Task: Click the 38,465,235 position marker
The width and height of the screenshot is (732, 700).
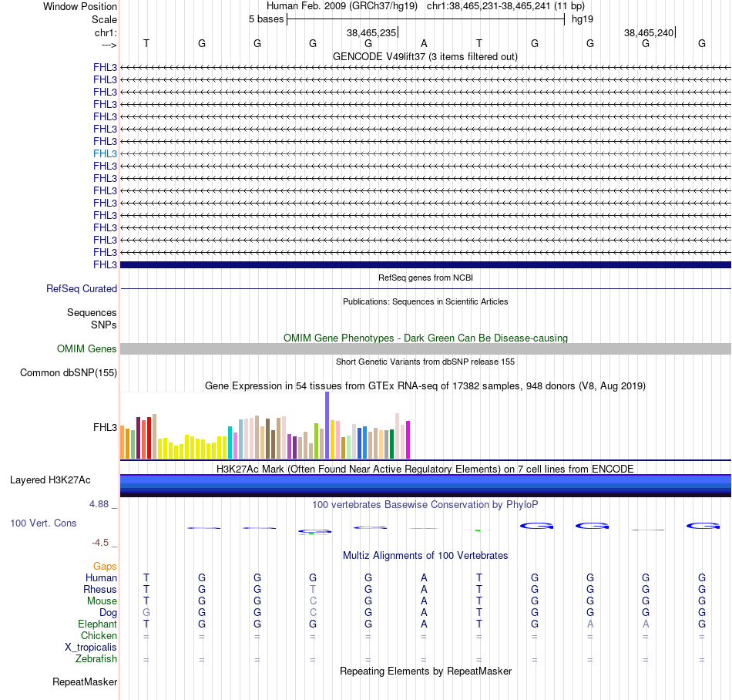Action: tap(371, 32)
